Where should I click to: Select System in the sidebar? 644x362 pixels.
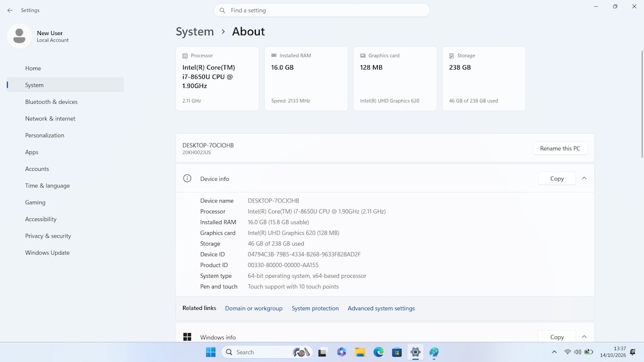coord(65,85)
